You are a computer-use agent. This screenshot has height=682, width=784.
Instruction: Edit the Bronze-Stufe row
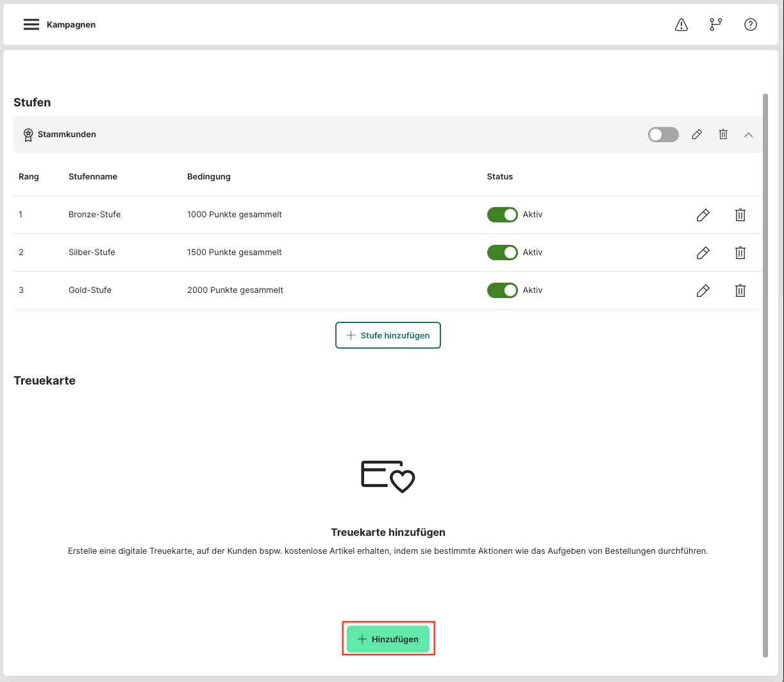click(x=703, y=215)
